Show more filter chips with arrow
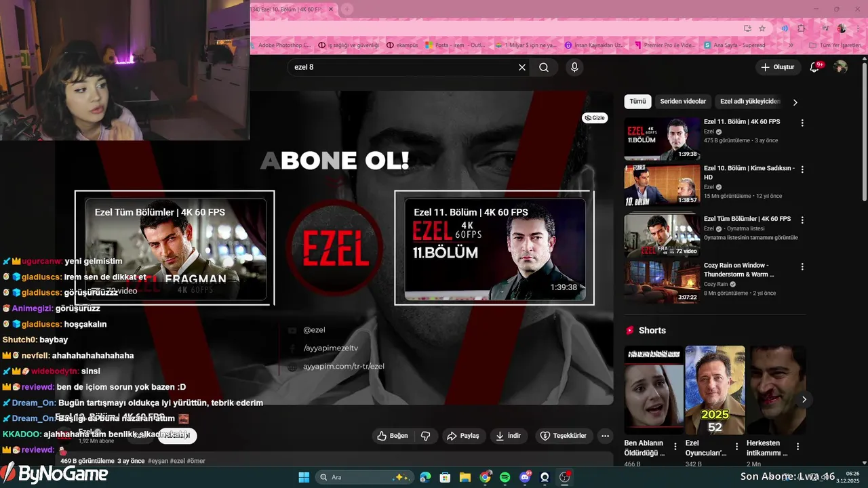 pyautogui.click(x=795, y=102)
